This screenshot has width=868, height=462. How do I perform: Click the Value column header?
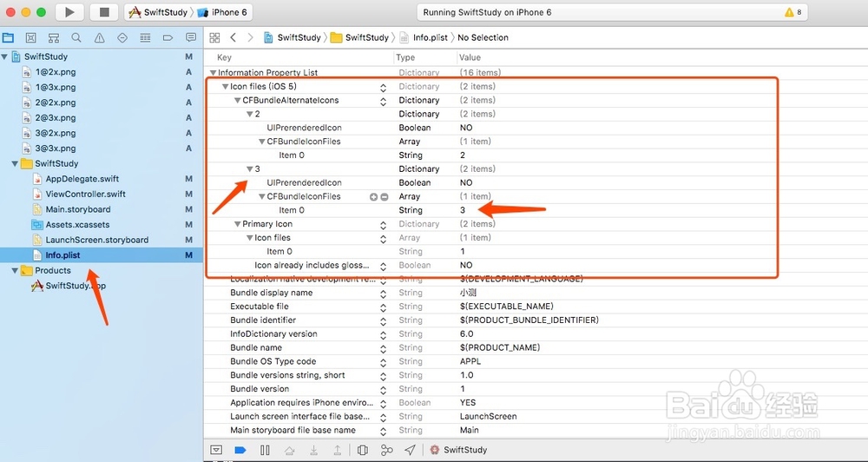[470, 57]
